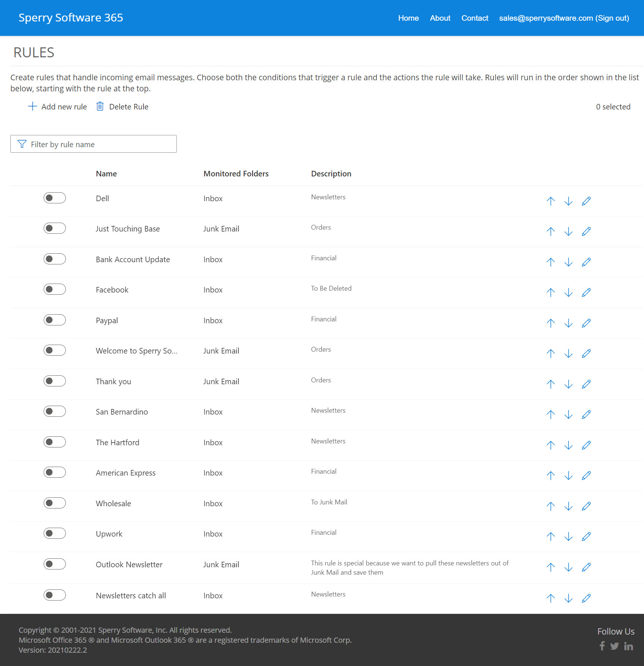
Task: Edit the Just Touching Base rule
Action: 586,231
